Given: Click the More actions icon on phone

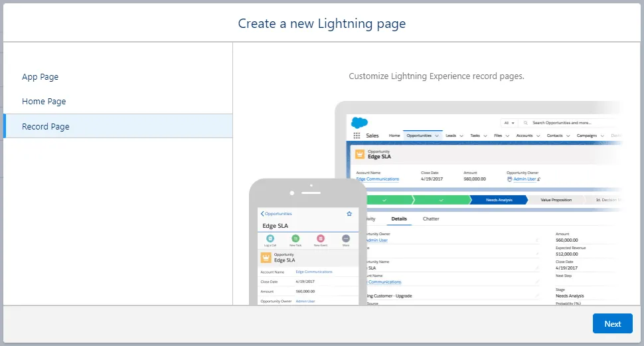Looking at the screenshot, I should [x=346, y=238].
